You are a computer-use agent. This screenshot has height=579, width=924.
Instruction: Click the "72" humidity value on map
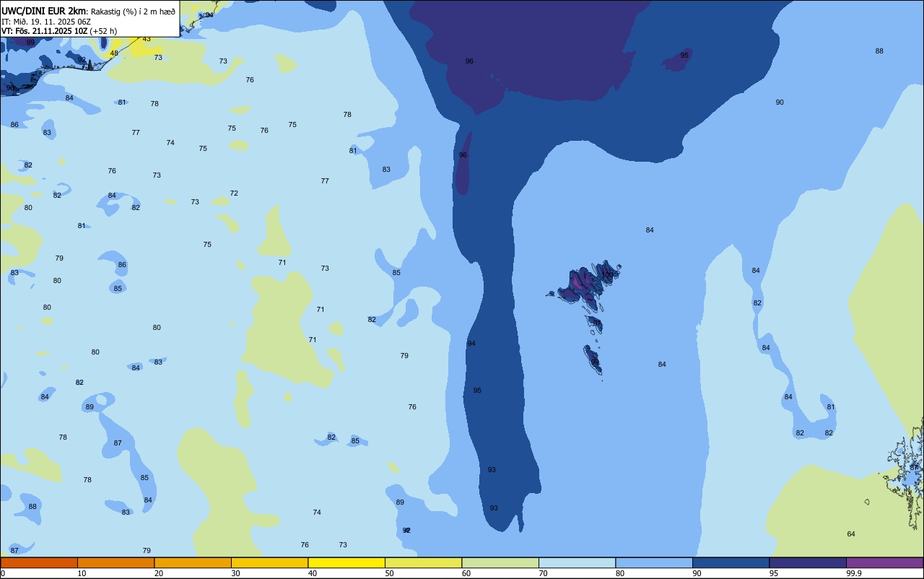coord(234,193)
